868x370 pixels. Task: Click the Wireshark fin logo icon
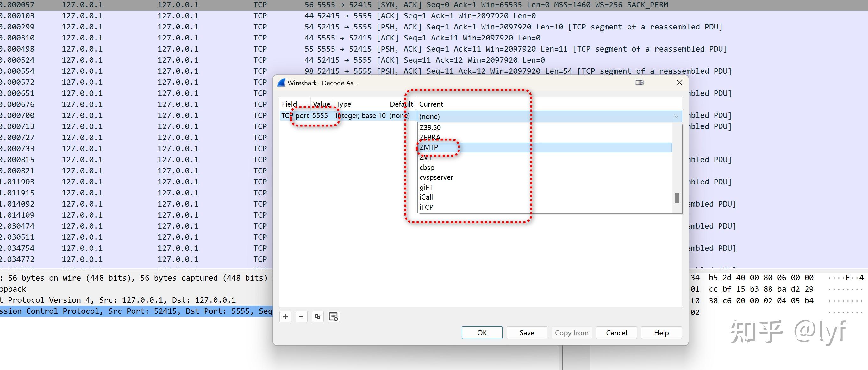tap(281, 83)
